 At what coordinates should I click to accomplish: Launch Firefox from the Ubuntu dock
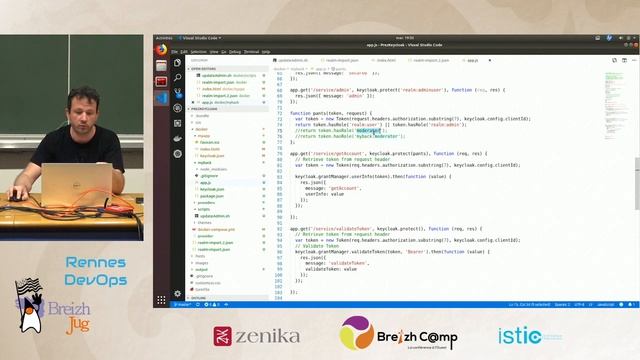point(161,50)
